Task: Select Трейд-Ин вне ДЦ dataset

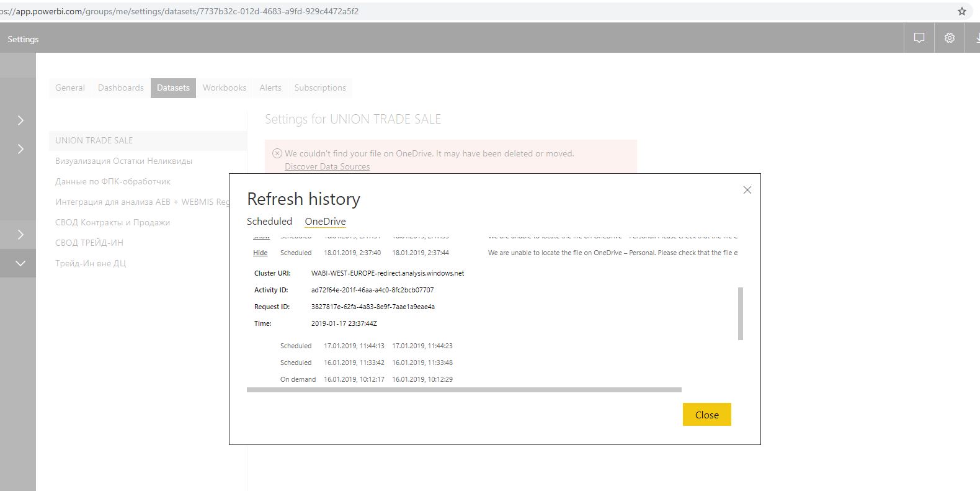Action: click(91, 263)
